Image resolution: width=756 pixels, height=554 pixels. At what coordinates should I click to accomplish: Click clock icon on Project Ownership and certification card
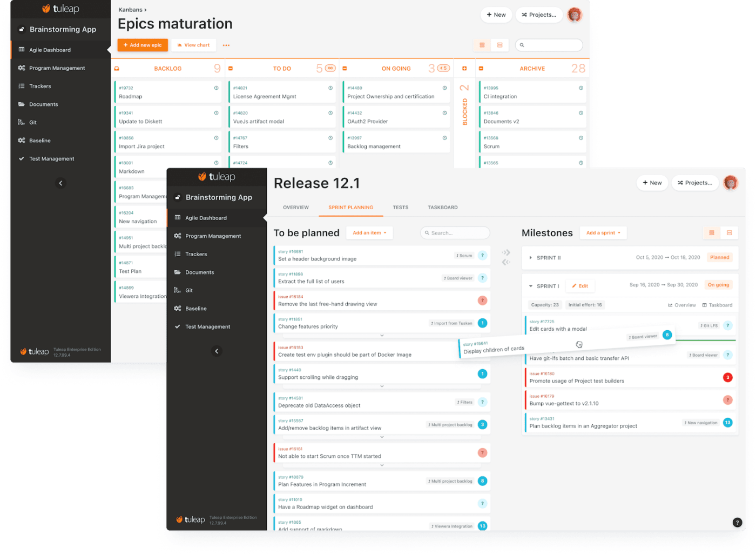[x=444, y=88]
